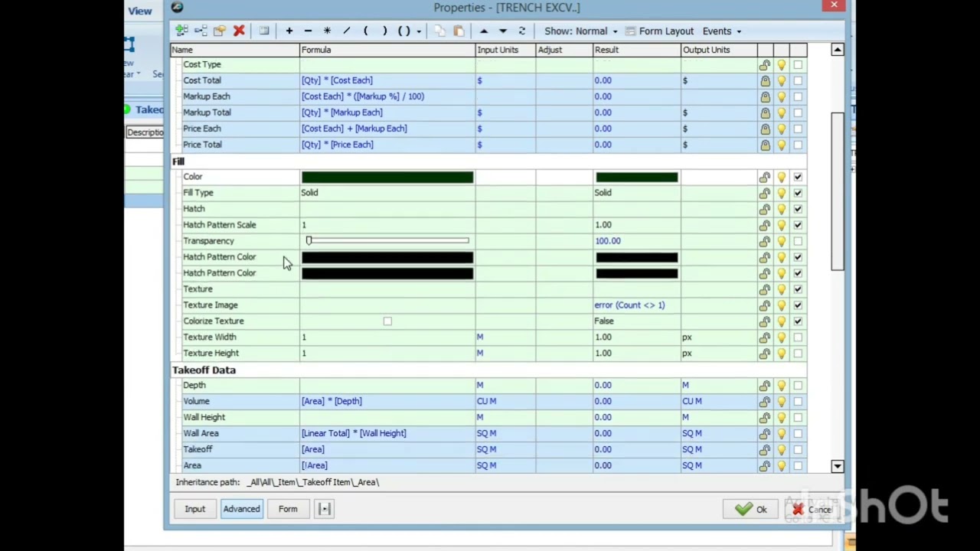
Task: Open the Show: Normal dropdown
Action: [x=581, y=31]
